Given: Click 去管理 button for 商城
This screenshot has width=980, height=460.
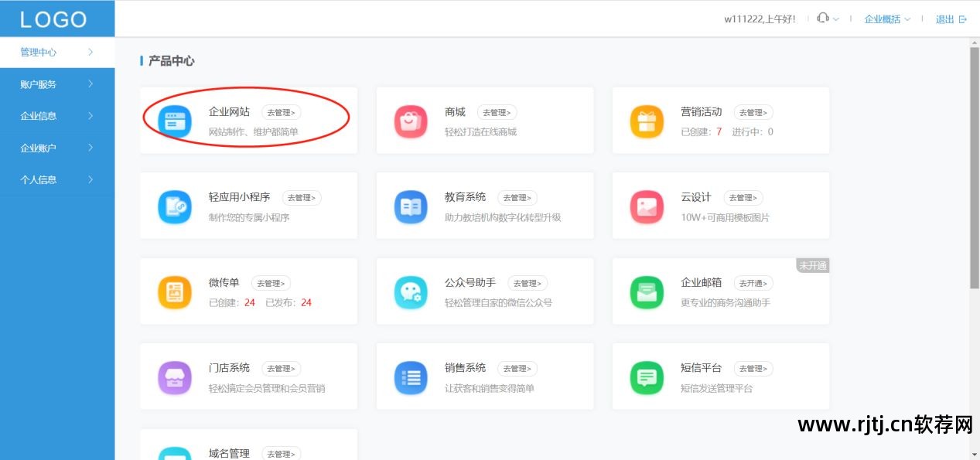Looking at the screenshot, I should coord(497,112).
